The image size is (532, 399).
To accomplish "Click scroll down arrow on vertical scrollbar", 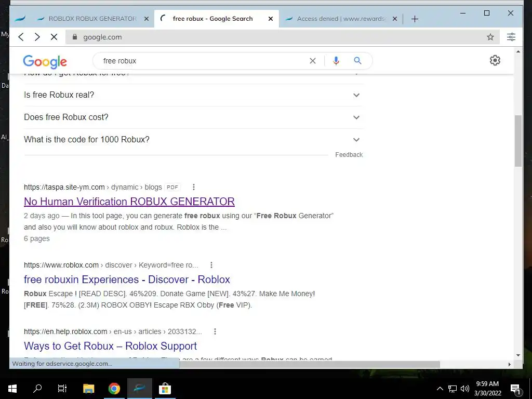I will tap(518, 355).
